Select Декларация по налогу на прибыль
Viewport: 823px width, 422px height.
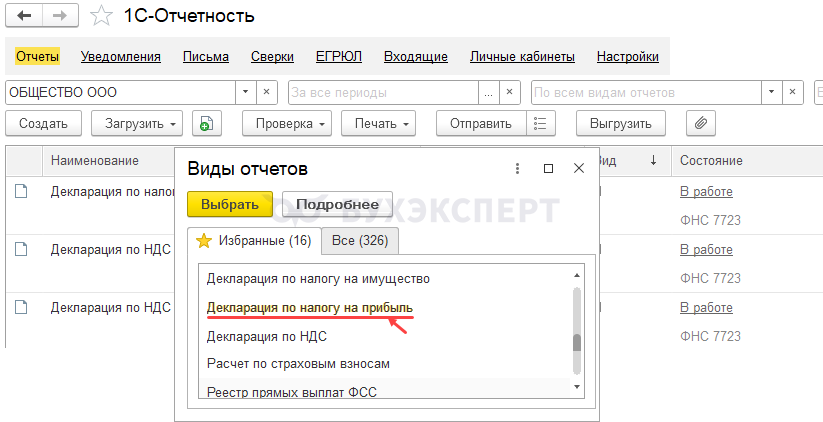coord(310,307)
